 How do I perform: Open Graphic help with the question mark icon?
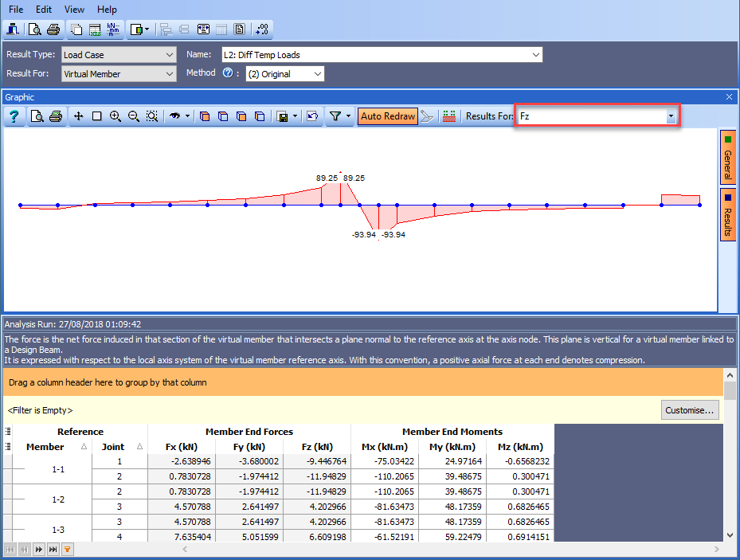click(x=14, y=116)
